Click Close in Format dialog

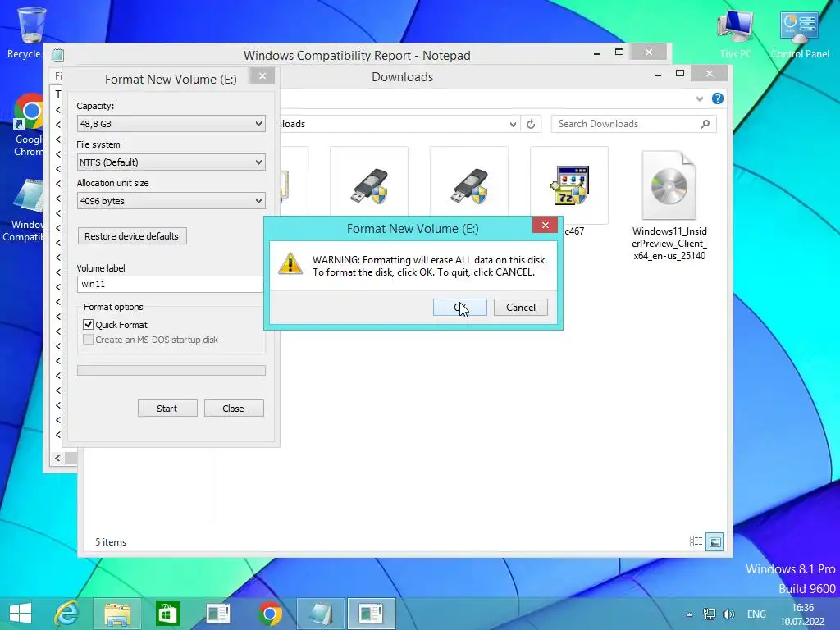coord(234,409)
